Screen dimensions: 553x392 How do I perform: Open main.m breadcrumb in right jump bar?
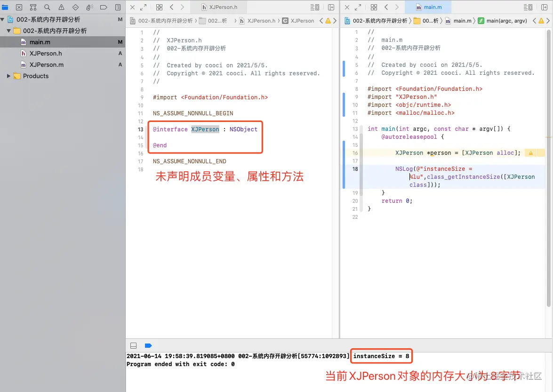(458, 21)
